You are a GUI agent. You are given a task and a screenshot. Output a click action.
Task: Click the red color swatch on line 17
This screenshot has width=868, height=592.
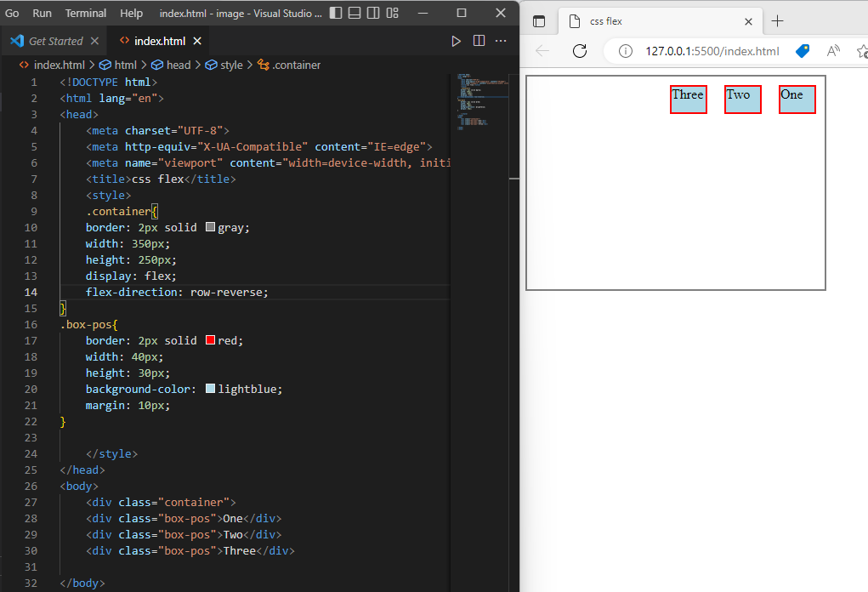coord(210,340)
